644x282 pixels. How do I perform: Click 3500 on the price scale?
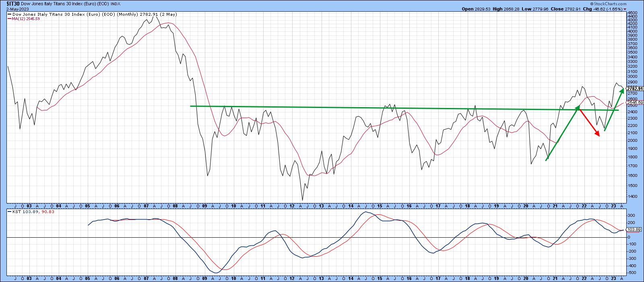click(x=632, y=52)
